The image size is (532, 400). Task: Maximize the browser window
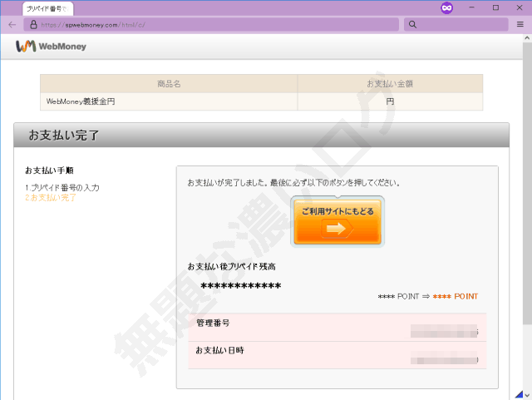(x=495, y=7)
